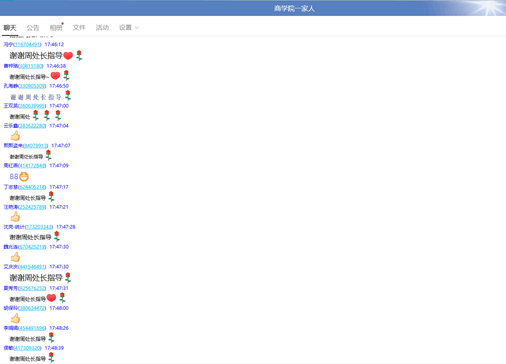The height and width of the screenshot is (364, 506).
Task: Open QQ number link of 17:46:12 sender
Action: (x=27, y=44)
